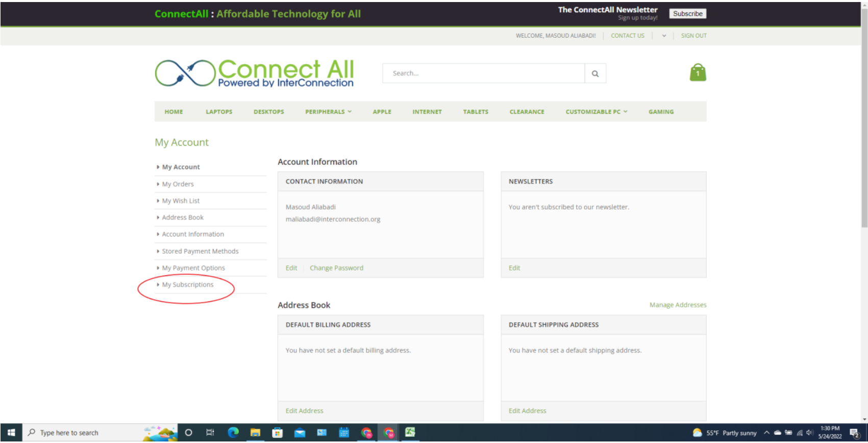868x443 pixels.
Task: Open My Subscriptions in the sidebar
Action: pyautogui.click(x=188, y=285)
